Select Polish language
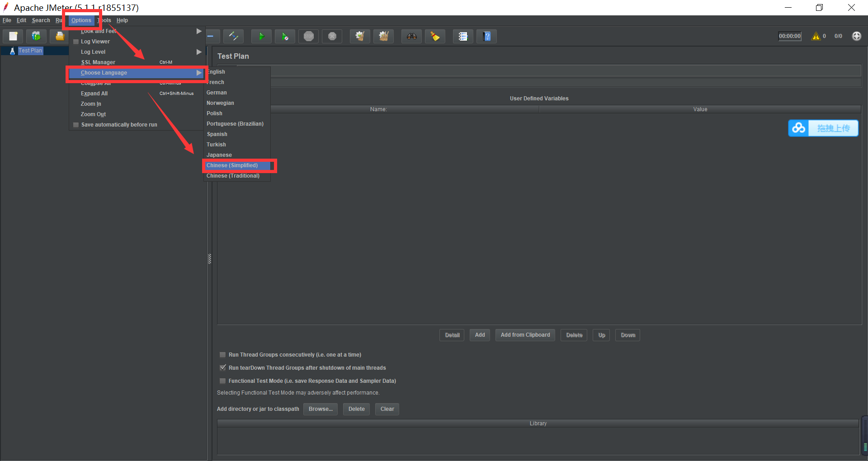868x461 pixels. (237, 113)
